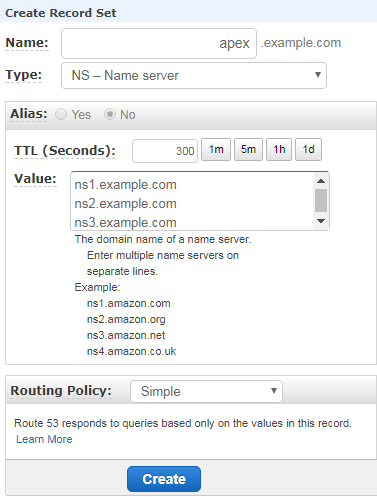Click the TTL (Seconds) label
The image size is (377, 497).
click(65, 151)
